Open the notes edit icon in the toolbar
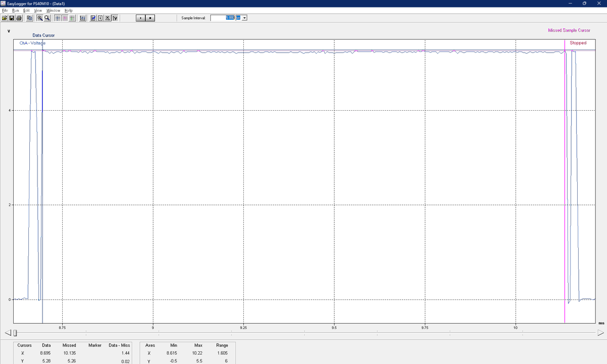The width and height of the screenshot is (607, 364). [93, 18]
